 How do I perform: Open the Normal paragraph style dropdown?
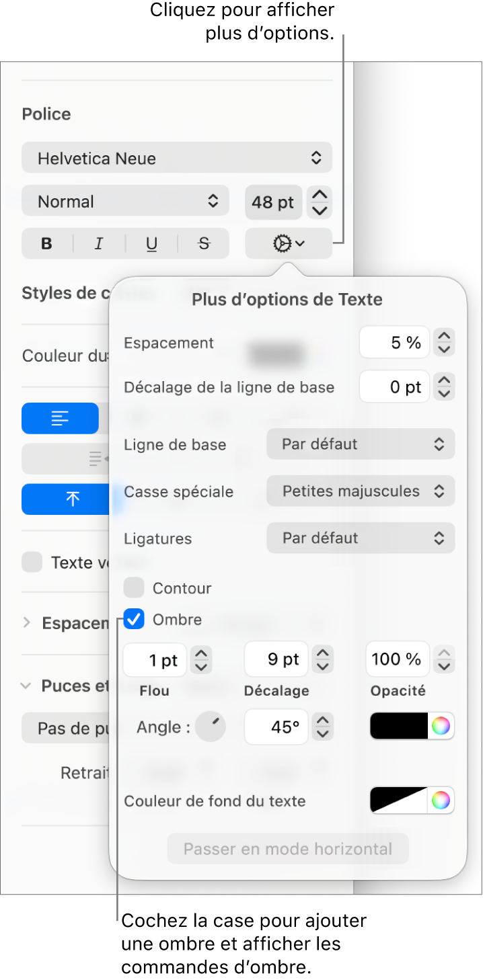125,200
